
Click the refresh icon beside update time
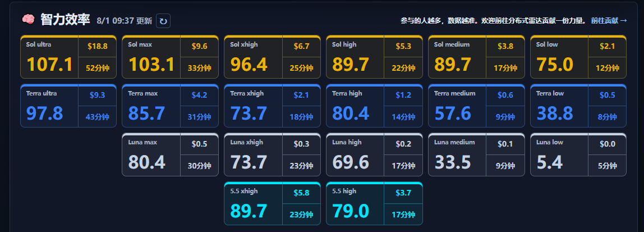pyautogui.click(x=163, y=21)
